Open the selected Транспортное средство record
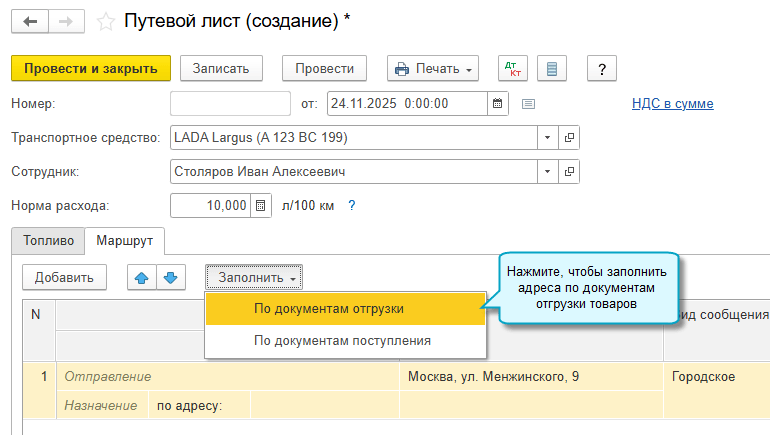 click(569, 137)
